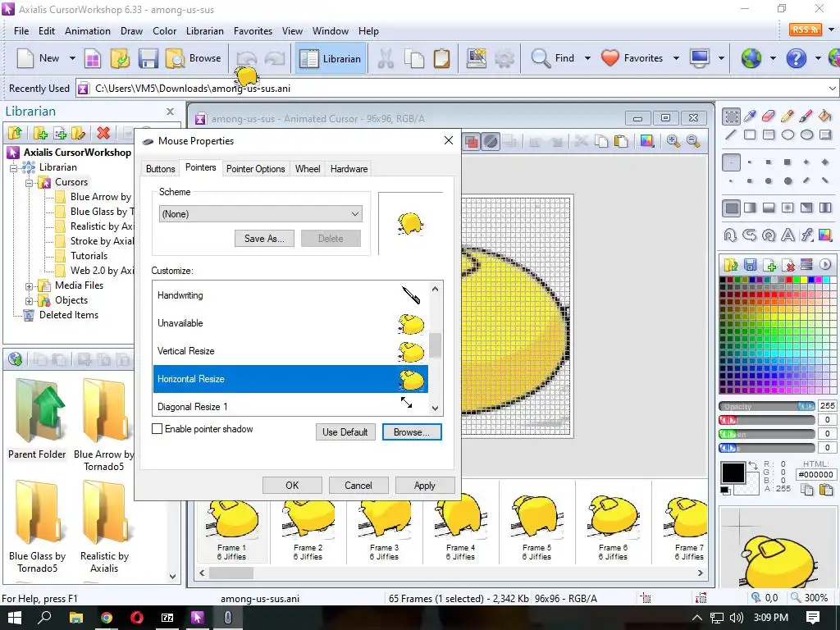840x630 pixels.
Task: Select the largest round brush shape
Action: pos(787,181)
